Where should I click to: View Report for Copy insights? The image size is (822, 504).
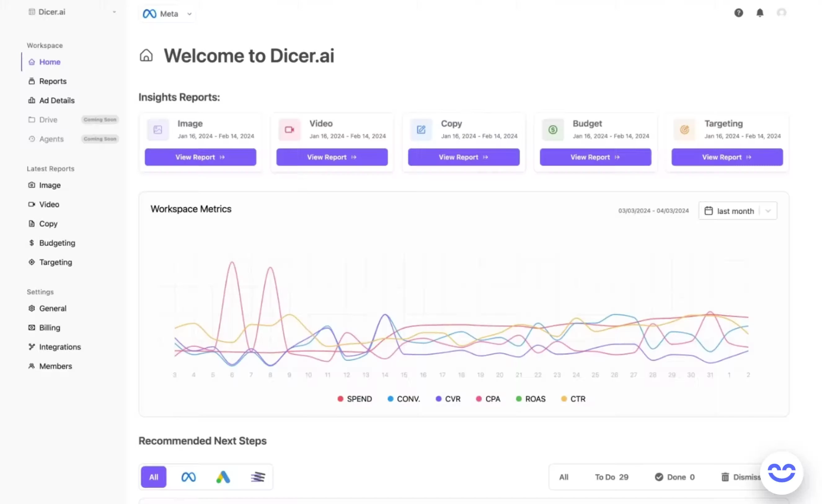point(464,157)
